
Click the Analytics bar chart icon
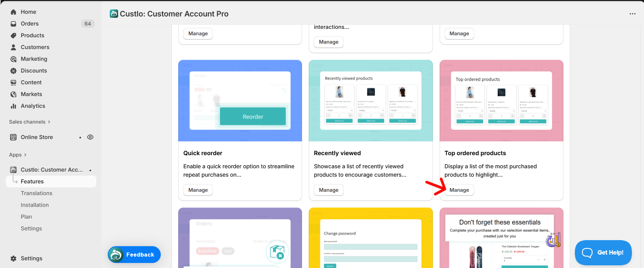point(13,106)
